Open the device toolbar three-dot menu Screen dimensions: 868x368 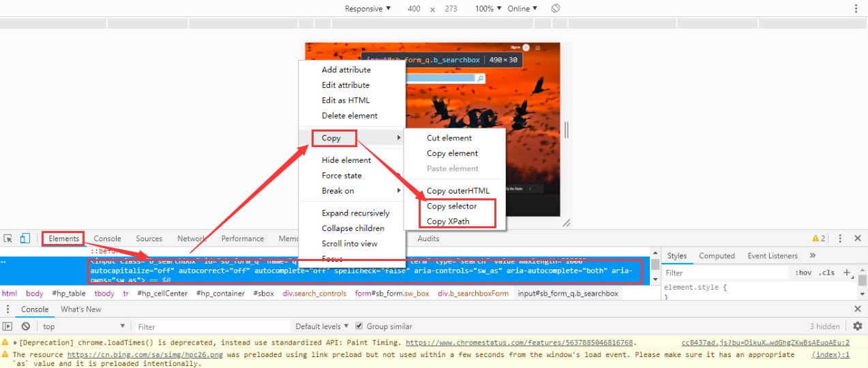856,8
